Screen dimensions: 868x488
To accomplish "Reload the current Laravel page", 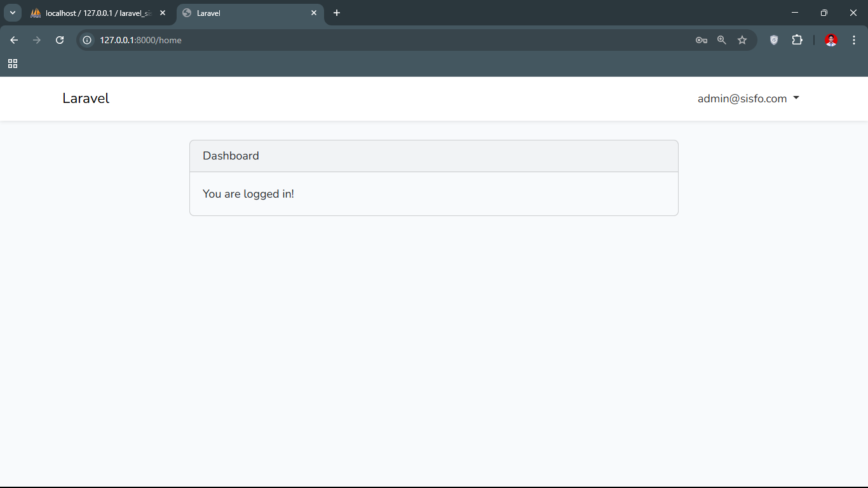I will click(60, 40).
